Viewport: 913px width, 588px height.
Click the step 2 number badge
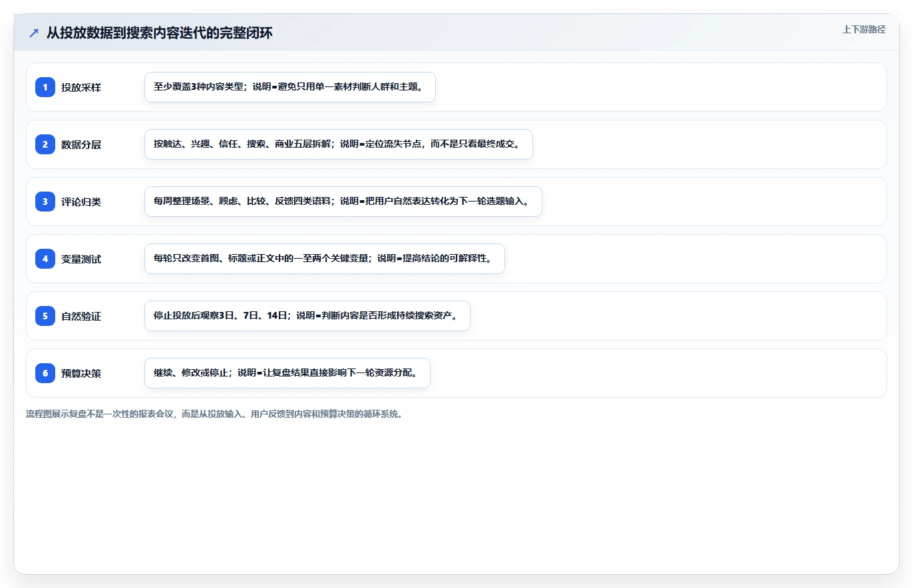(x=45, y=144)
